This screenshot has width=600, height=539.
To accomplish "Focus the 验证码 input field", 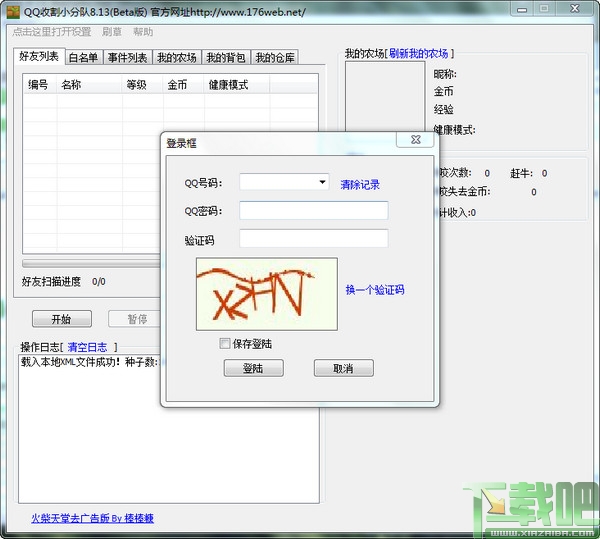I will coord(314,239).
